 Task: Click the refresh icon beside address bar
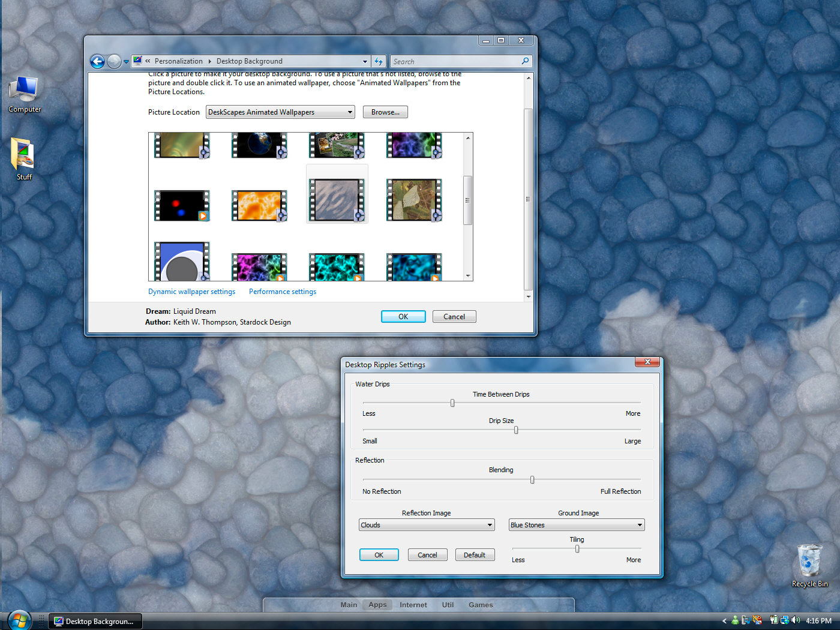[x=379, y=61]
